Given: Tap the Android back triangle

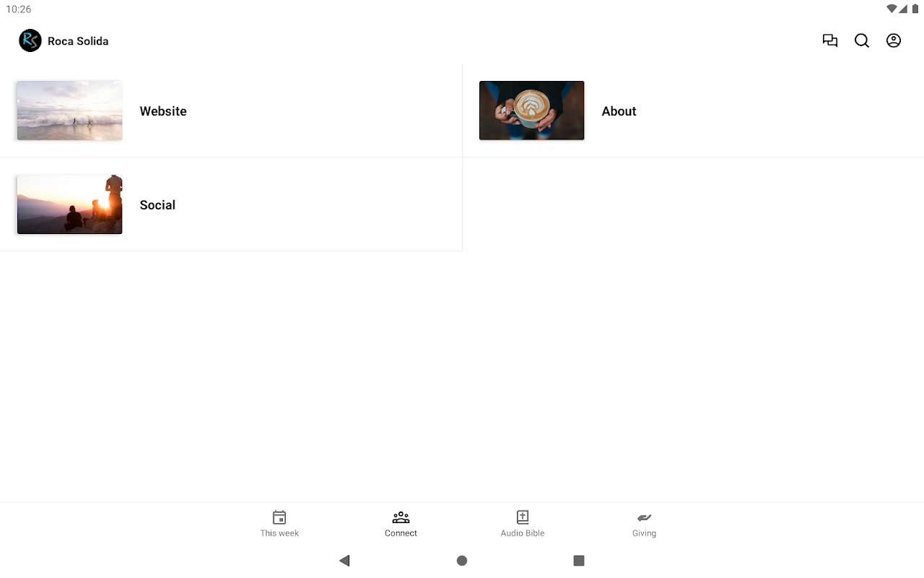Looking at the screenshot, I should (344, 561).
